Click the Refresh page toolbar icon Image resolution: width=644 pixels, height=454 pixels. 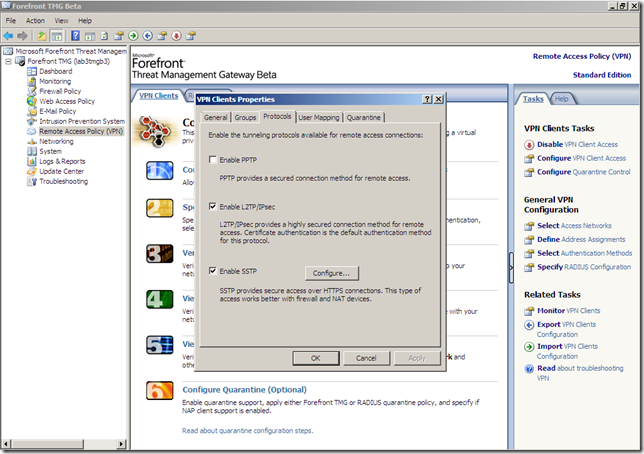click(104, 36)
